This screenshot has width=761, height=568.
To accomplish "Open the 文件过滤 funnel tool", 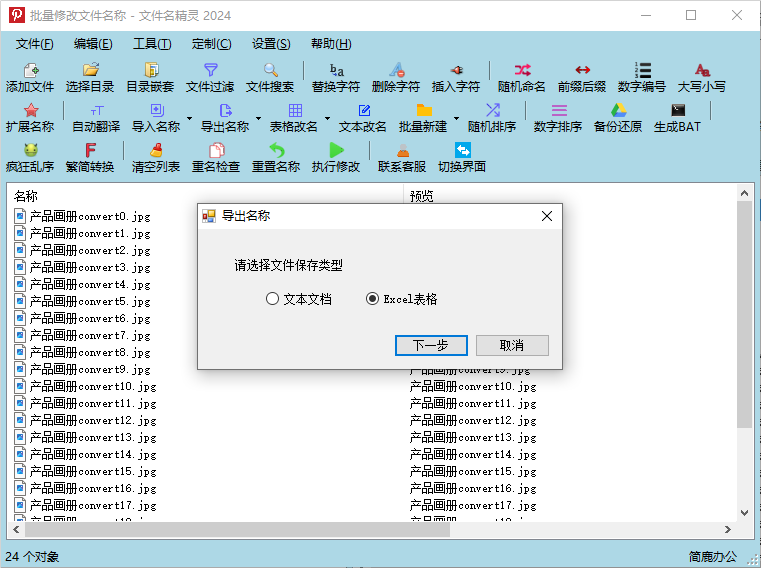I will (x=210, y=78).
